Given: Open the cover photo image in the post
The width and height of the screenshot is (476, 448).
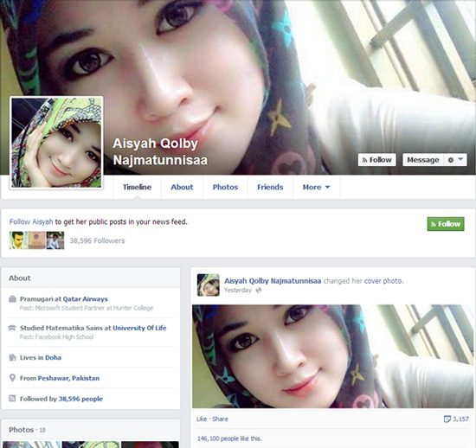Looking at the screenshot, I should [332, 356].
